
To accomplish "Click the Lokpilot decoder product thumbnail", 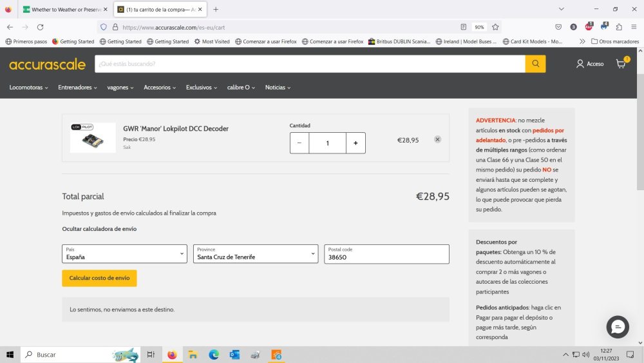I will coord(93,138).
